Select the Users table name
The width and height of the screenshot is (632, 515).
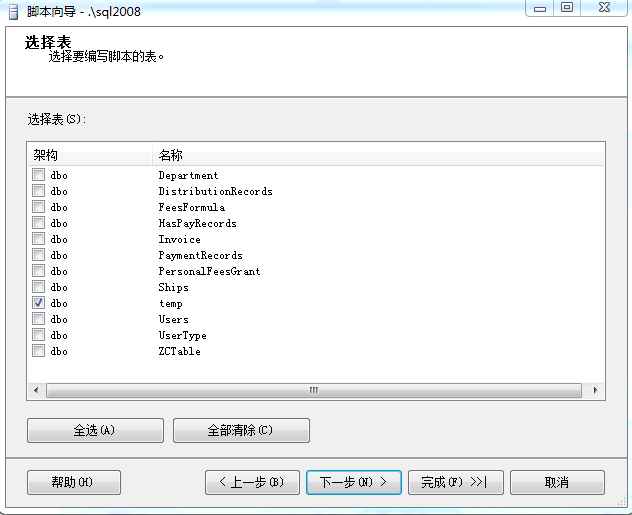(x=173, y=320)
